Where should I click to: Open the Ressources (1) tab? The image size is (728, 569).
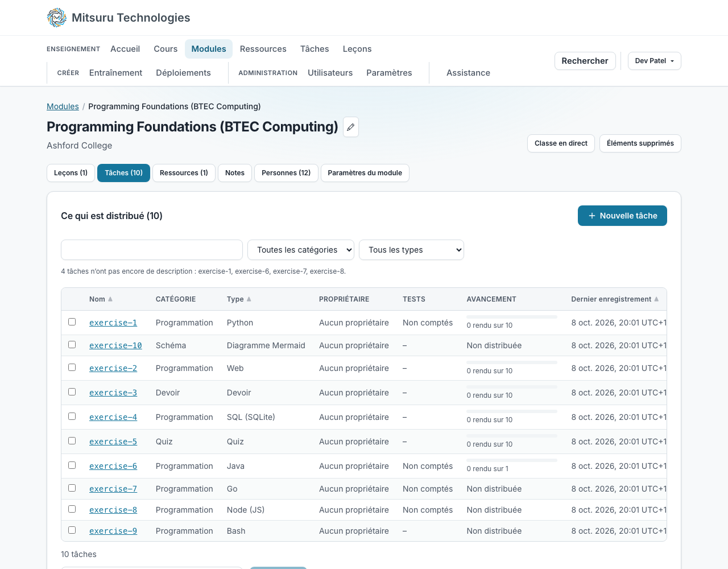184,173
